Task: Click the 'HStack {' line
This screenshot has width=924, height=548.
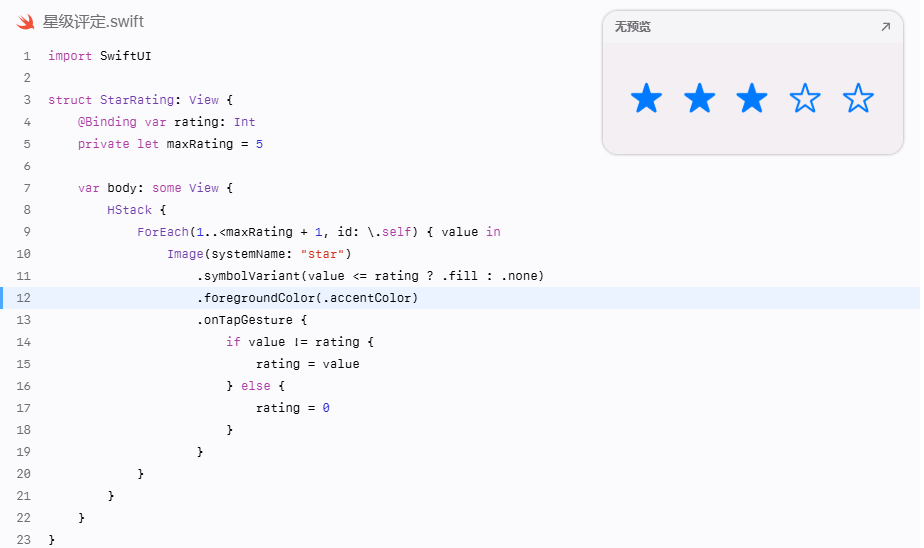Action: [x=137, y=210]
